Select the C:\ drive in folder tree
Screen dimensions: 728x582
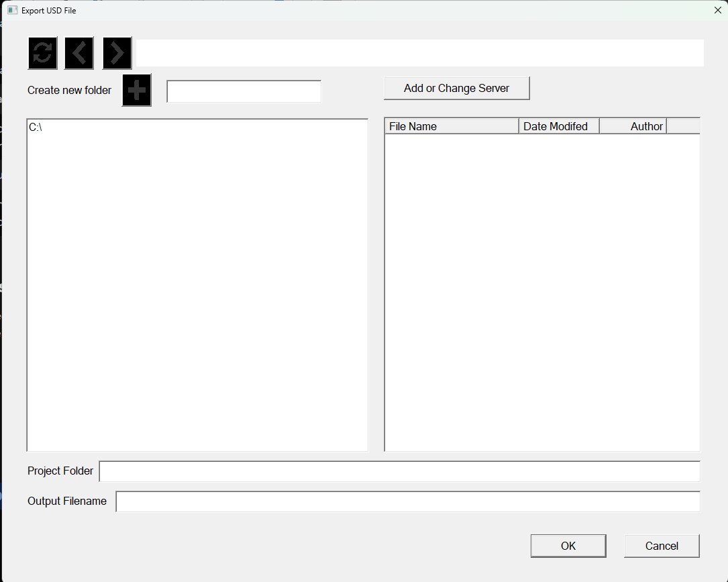36,127
